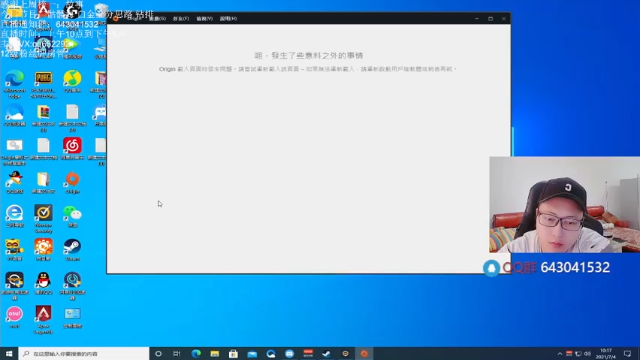640x360 pixels.
Task: Focus the taskbar search box
Action: tap(84, 353)
